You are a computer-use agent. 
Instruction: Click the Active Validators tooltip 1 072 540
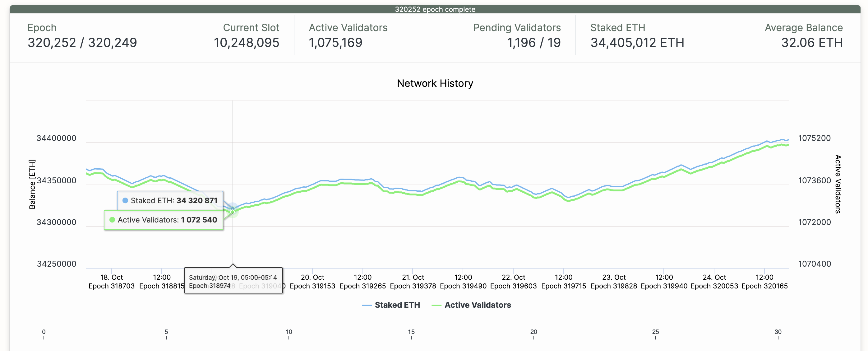click(164, 220)
